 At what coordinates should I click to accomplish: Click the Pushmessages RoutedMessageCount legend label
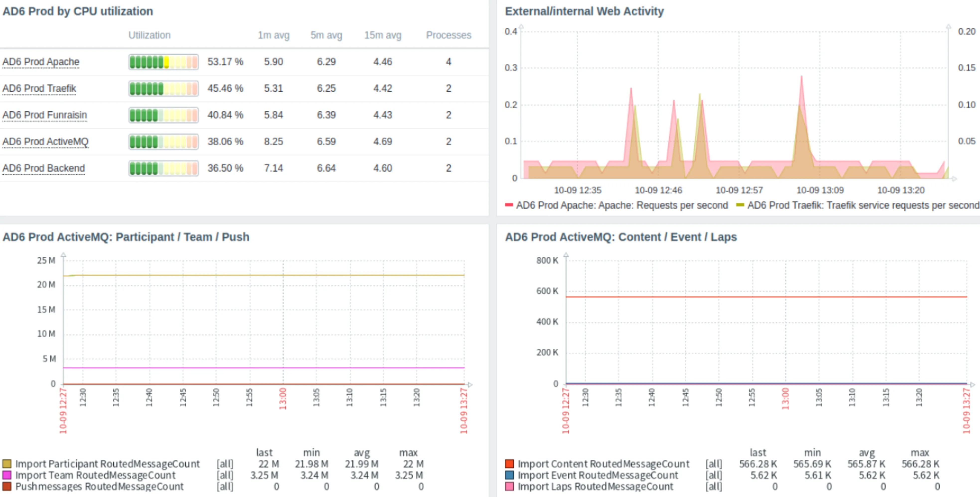99,486
